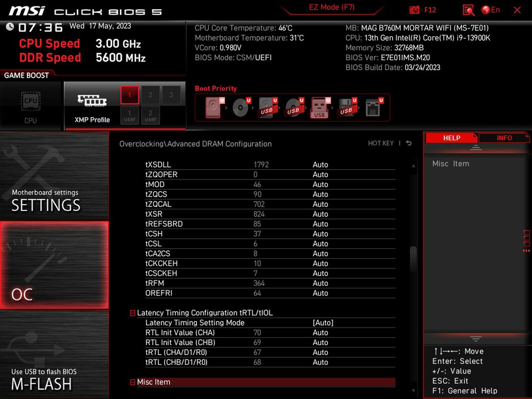The width and height of the screenshot is (532, 399).
Task: Click the Latency Timing Setting Mode label
Action: point(195,323)
